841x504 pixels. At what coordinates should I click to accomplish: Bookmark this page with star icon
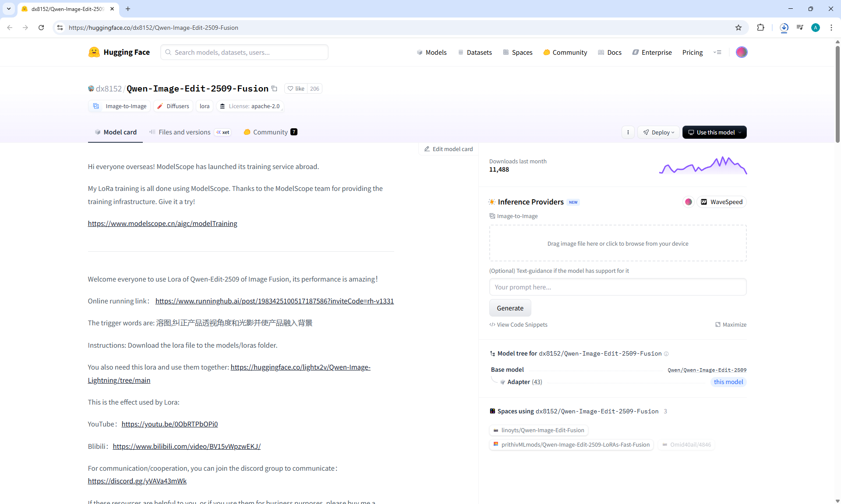point(739,28)
